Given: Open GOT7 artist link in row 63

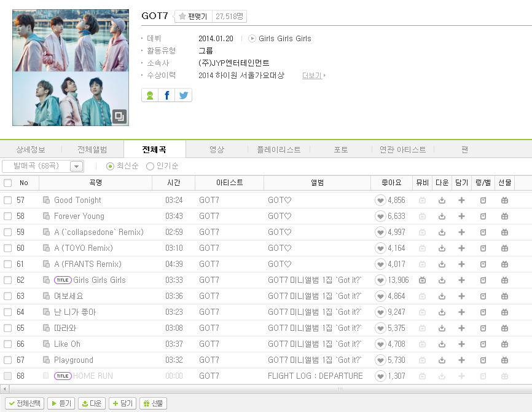Looking at the screenshot, I should (209, 296).
